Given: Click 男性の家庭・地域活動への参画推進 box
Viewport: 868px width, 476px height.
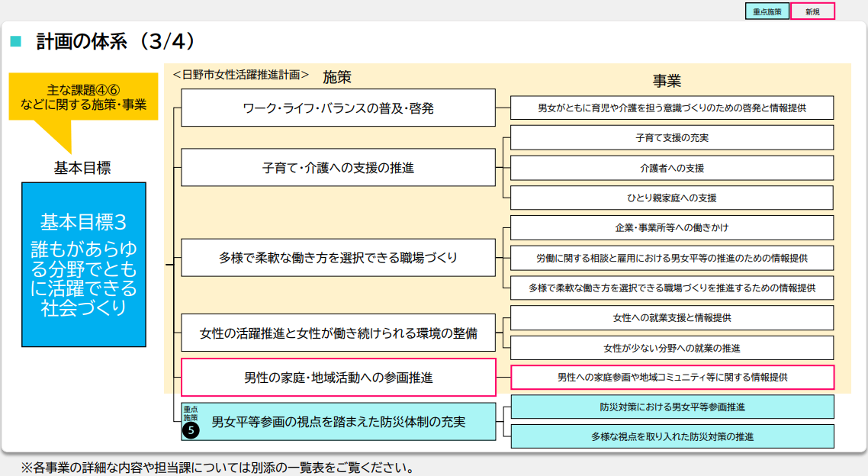Looking at the screenshot, I should click(338, 377).
